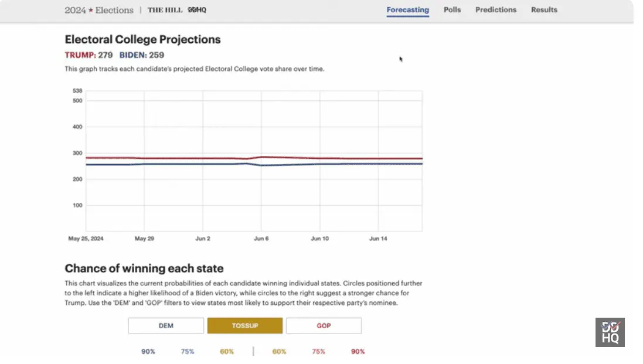Click the light blue 75% legend label
Image resolution: width=643 pixels, height=364 pixels.
tap(187, 352)
